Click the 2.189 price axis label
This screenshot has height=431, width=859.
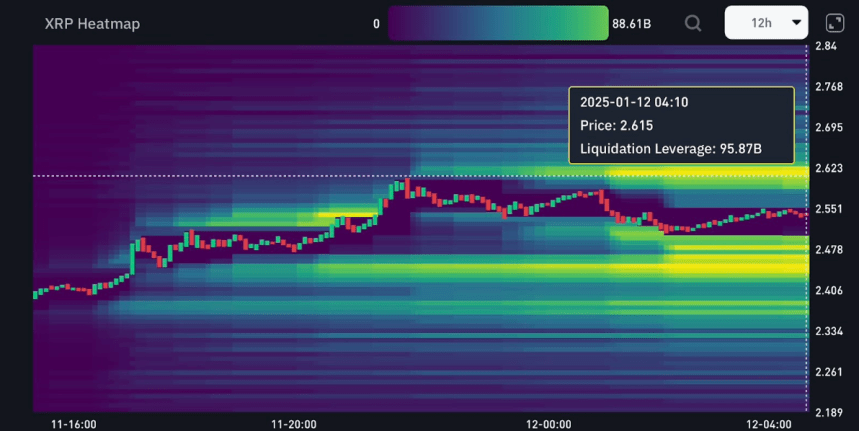(828, 412)
